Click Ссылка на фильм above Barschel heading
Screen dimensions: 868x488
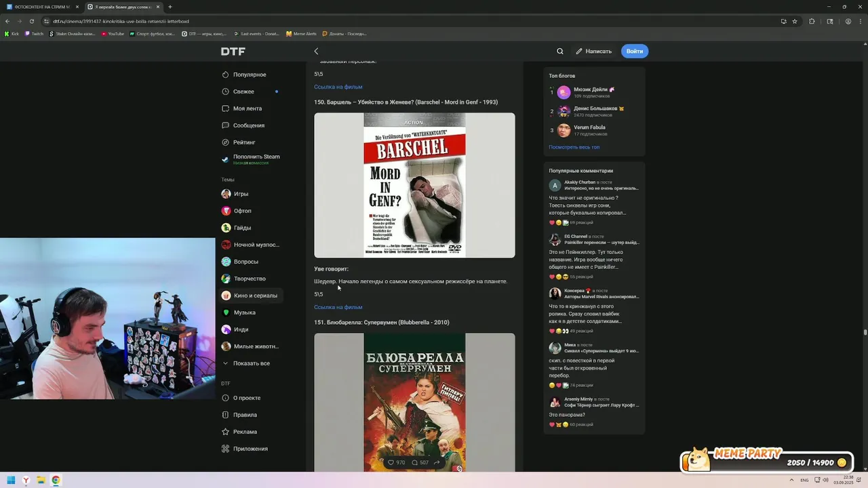point(338,87)
